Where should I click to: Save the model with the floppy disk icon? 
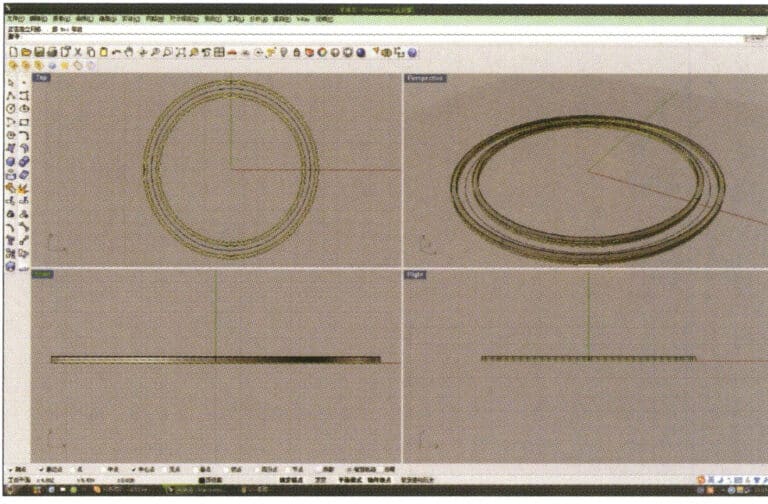pyautogui.click(x=38, y=52)
